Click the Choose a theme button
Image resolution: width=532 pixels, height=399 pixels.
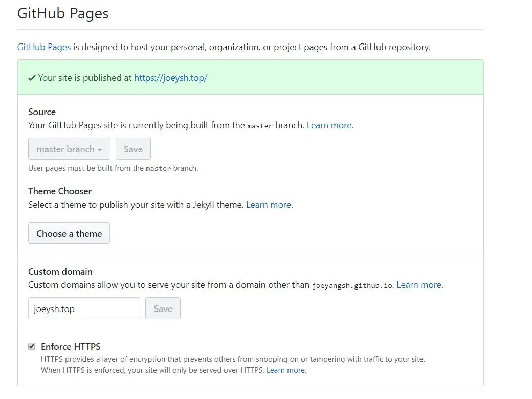[x=69, y=233]
